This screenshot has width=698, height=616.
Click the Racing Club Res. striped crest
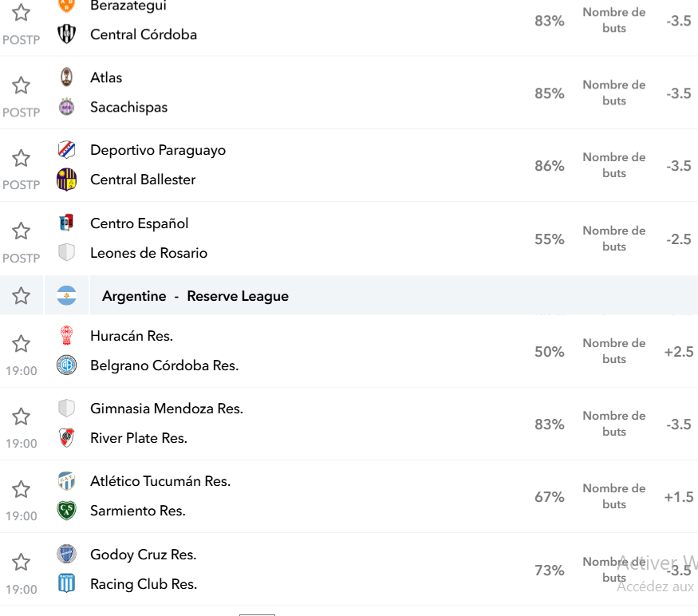point(67,583)
